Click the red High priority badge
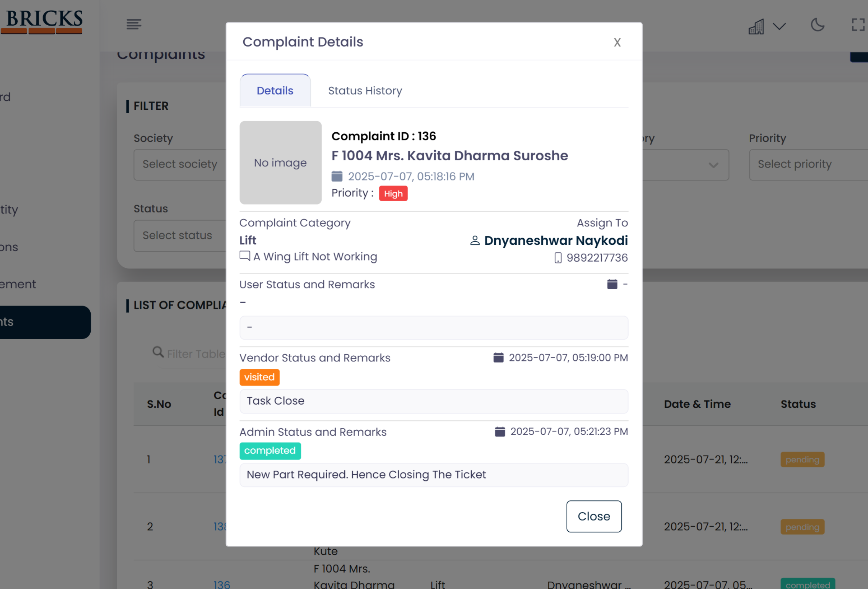 coord(393,194)
